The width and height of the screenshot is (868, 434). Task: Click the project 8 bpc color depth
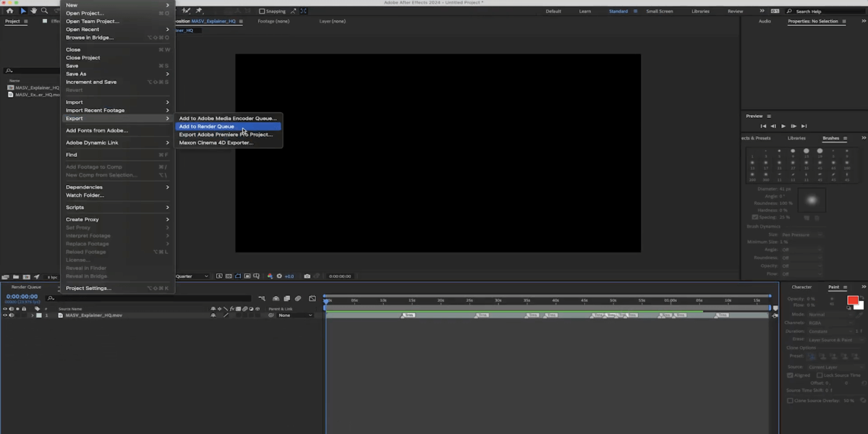point(52,276)
